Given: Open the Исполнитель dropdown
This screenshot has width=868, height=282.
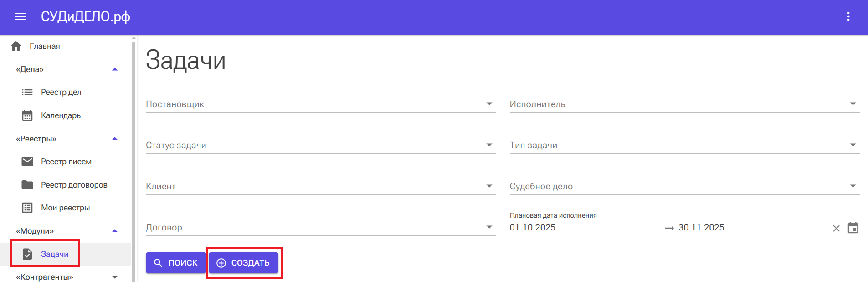Looking at the screenshot, I should 853,104.
